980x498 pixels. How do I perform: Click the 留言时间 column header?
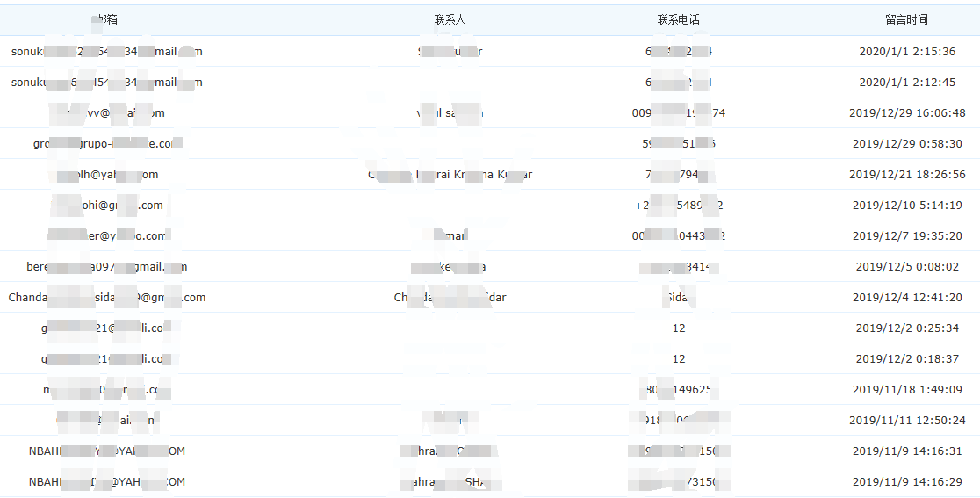pyautogui.click(x=906, y=19)
